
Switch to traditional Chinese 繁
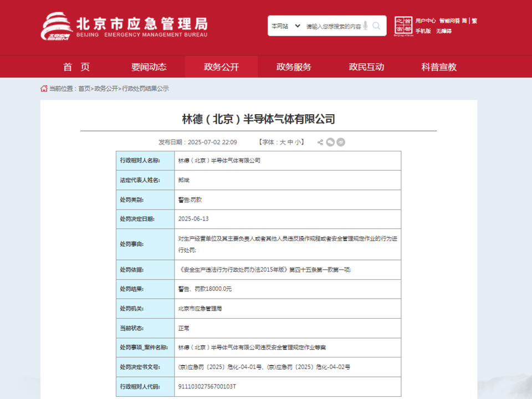point(474,21)
